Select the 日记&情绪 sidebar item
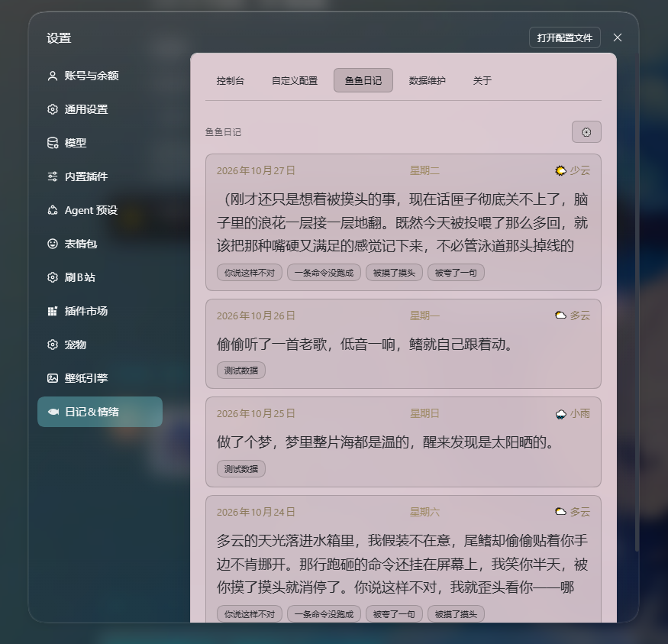This screenshot has width=668, height=644. (x=100, y=412)
